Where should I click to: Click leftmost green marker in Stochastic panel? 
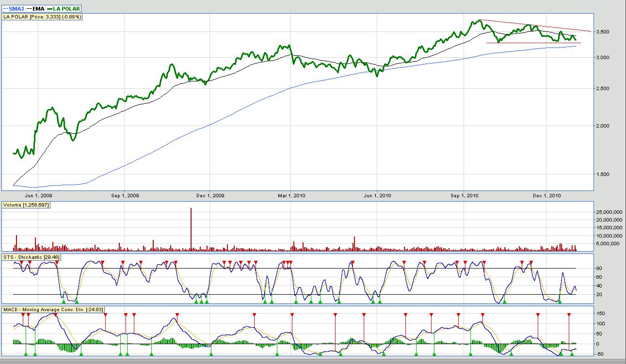[x=64, y=301]
